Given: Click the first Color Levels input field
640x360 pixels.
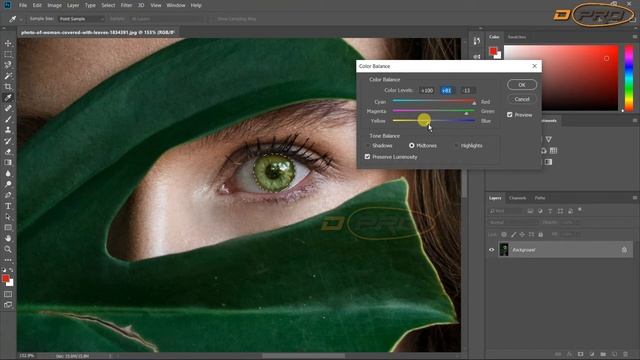Looking at the screenshot, I should [x=427, y=91].
